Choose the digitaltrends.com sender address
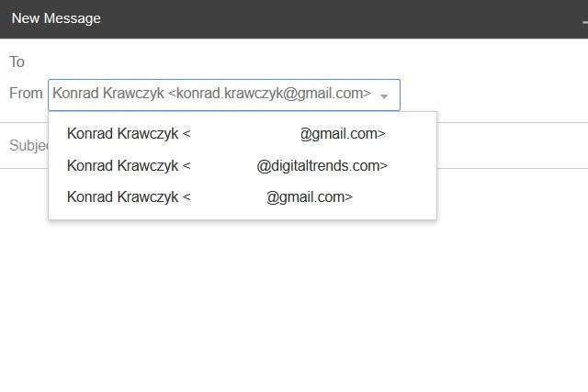The height and width of the screenshot is (392, 588). coord(228,166)
